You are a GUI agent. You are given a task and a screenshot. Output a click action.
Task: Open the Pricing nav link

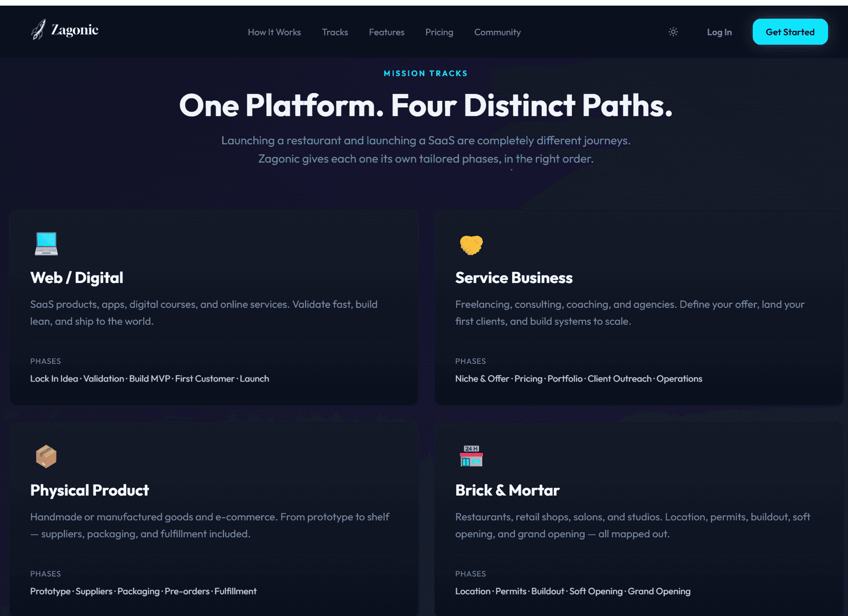(x=439, y=33)
